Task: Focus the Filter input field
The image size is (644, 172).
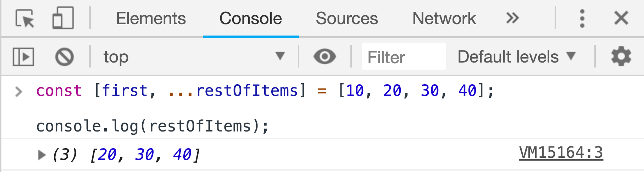Action: pyautogui.click(x=404, y=57)
